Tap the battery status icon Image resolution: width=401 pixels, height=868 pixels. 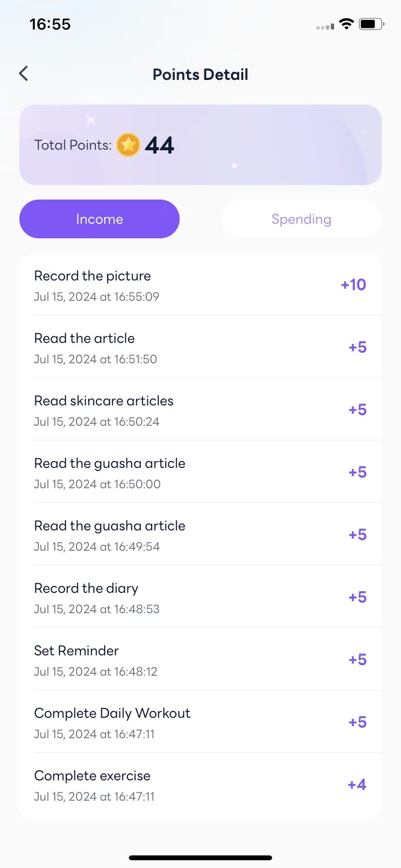point(371,24)
